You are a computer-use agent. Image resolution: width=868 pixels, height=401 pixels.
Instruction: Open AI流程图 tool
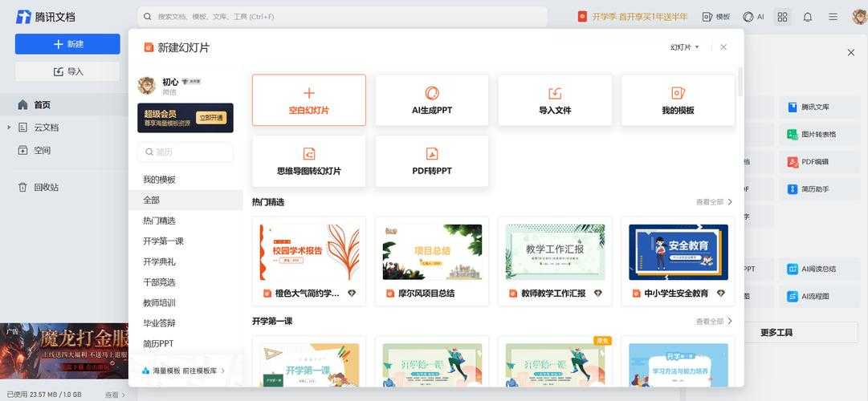(x=819, y=297)
